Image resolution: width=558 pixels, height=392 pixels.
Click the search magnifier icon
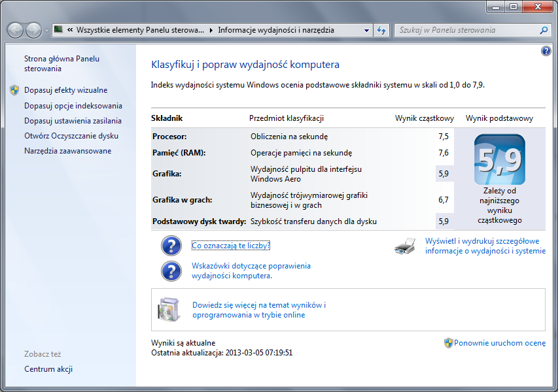pyautogui.click(x=544, y=30)
